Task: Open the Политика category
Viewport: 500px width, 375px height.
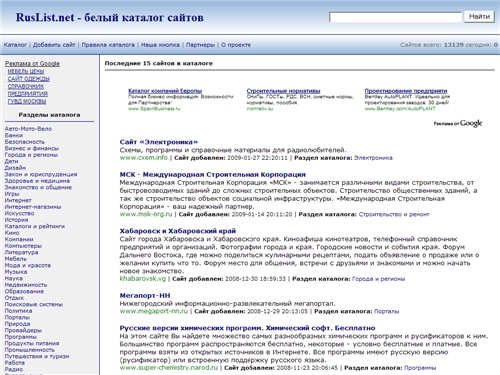Action: pyautogui.click(x=18, y=311)
